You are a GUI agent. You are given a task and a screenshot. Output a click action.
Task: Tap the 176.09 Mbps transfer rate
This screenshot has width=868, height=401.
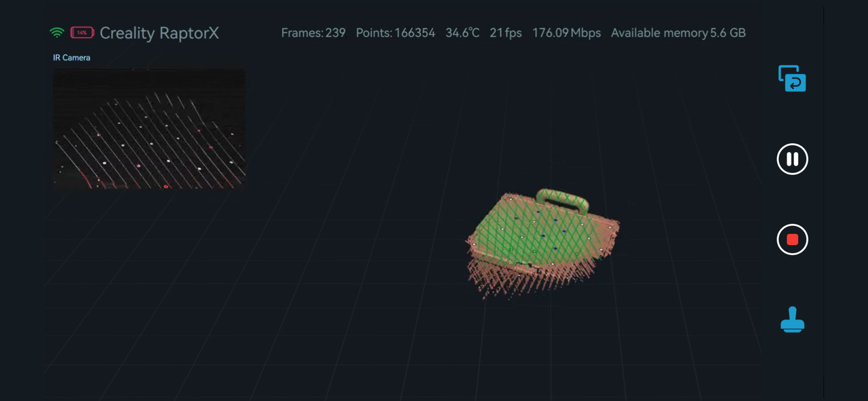point(566,33)
